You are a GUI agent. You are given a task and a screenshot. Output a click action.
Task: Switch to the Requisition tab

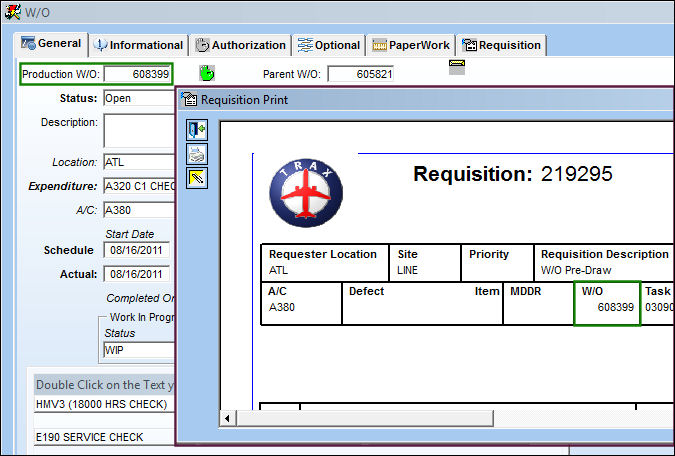pyautogui.click(x=502, y=45)
